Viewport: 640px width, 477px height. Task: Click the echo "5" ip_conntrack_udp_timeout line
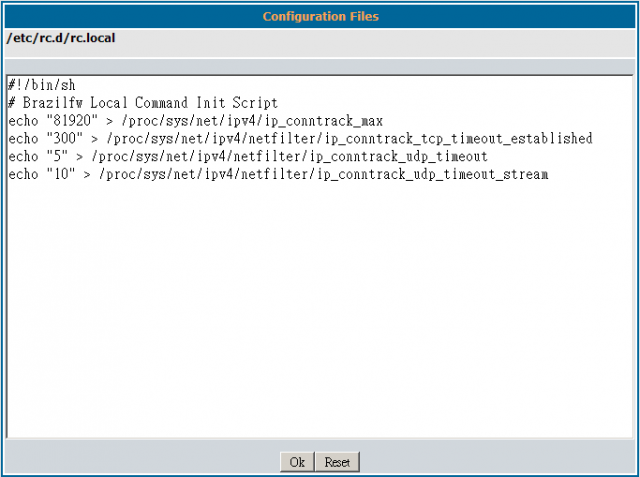click(248, 156)
